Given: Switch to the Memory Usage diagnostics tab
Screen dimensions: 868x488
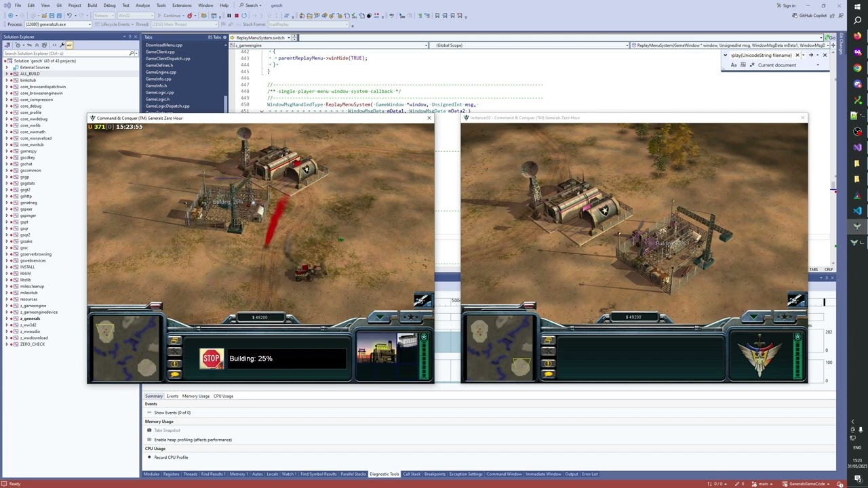Looking at the screenshot, I should (195, 396).
